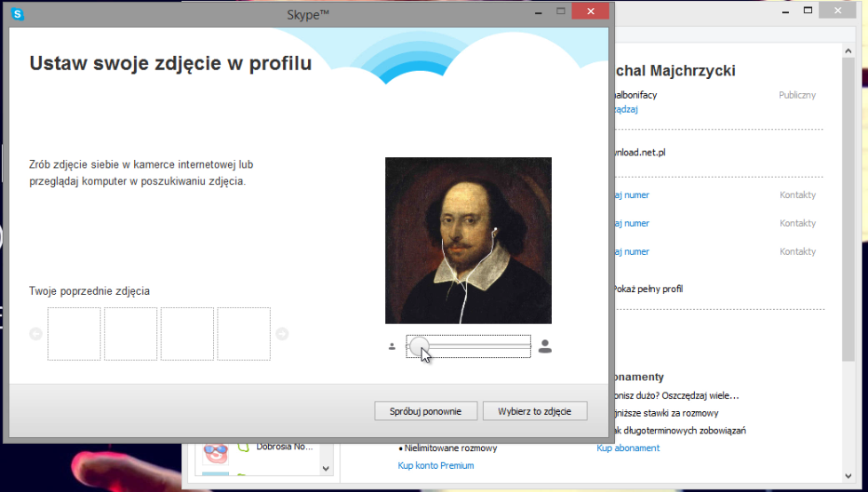Click the previous photos right arrow
Screen dimensions: 868x492
[281, 334]
